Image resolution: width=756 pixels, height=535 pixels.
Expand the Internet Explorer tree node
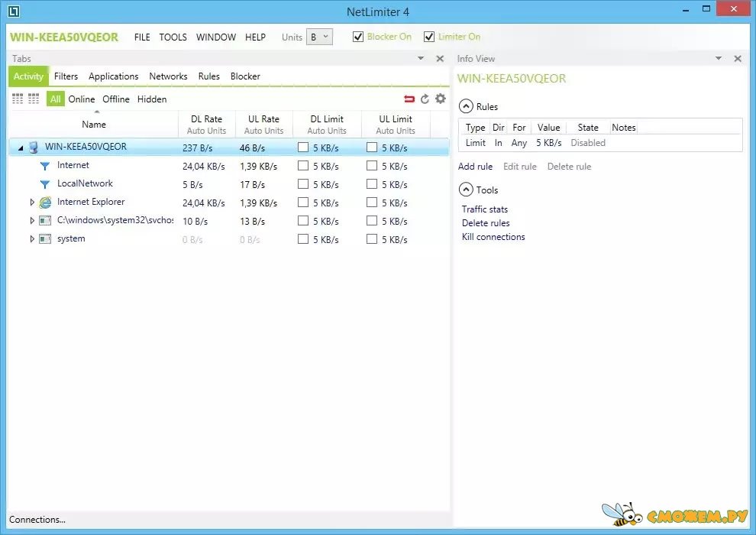(32, 203)
